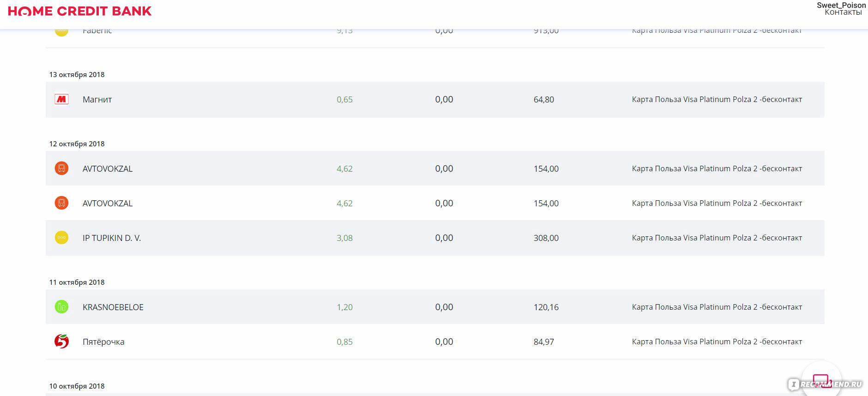Select the card name in the IP TUPIKIN row
The width and height of the screenshot is (868, 396).
[717, 238]
